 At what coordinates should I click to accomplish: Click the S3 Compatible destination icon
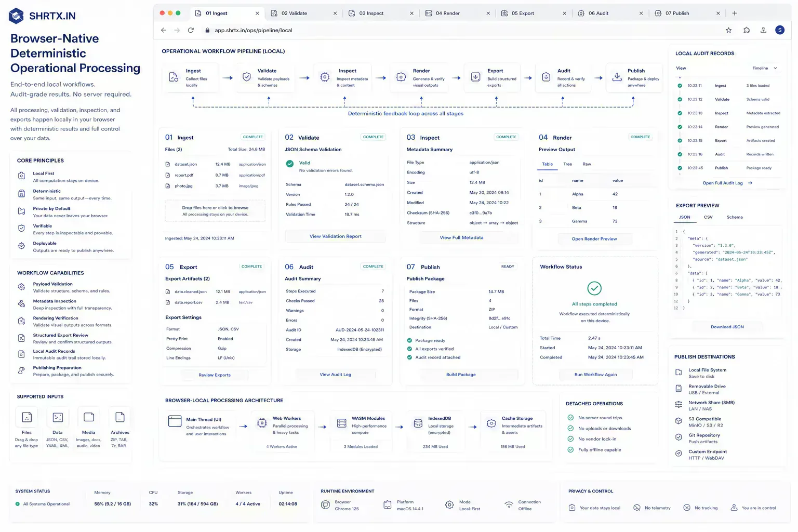coord(679,421)
